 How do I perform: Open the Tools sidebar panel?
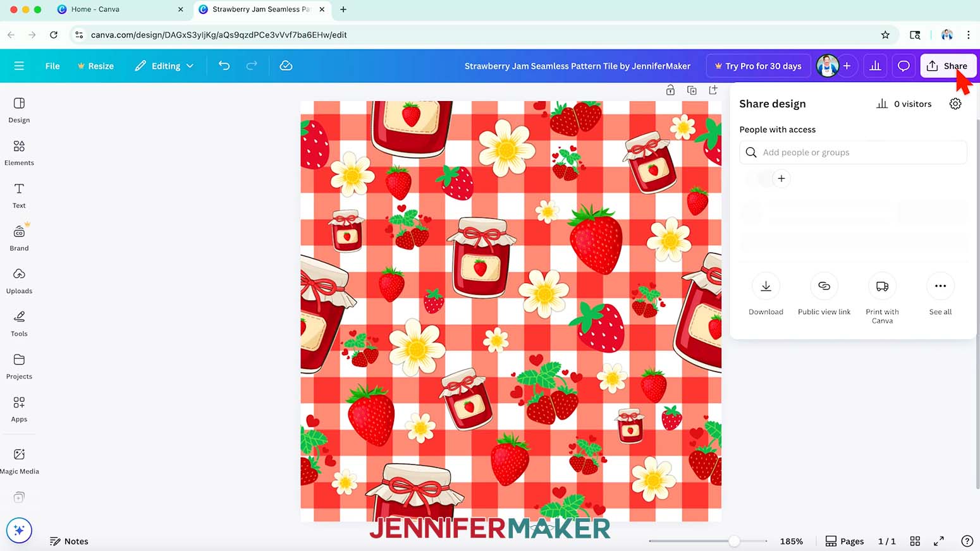coord(19,324)
